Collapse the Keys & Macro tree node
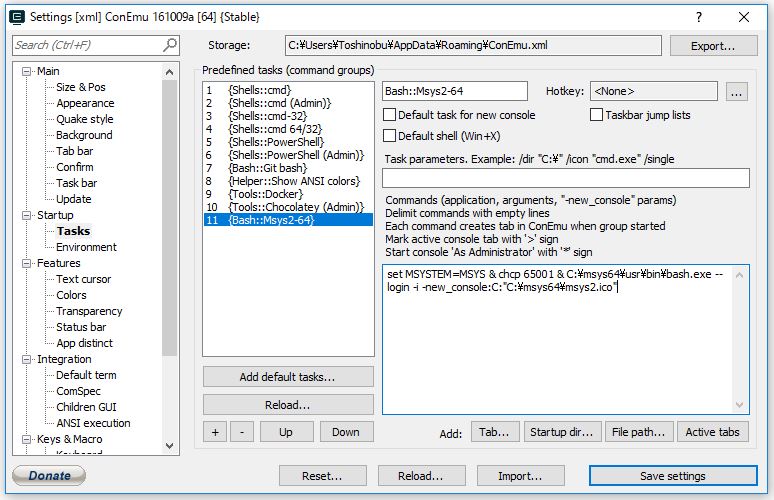 click(26, 439)
